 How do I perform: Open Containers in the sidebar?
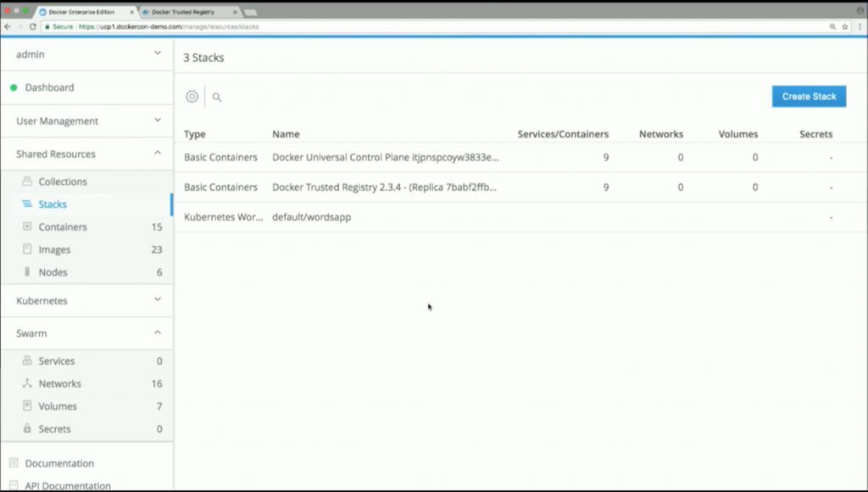click(63, 227)
